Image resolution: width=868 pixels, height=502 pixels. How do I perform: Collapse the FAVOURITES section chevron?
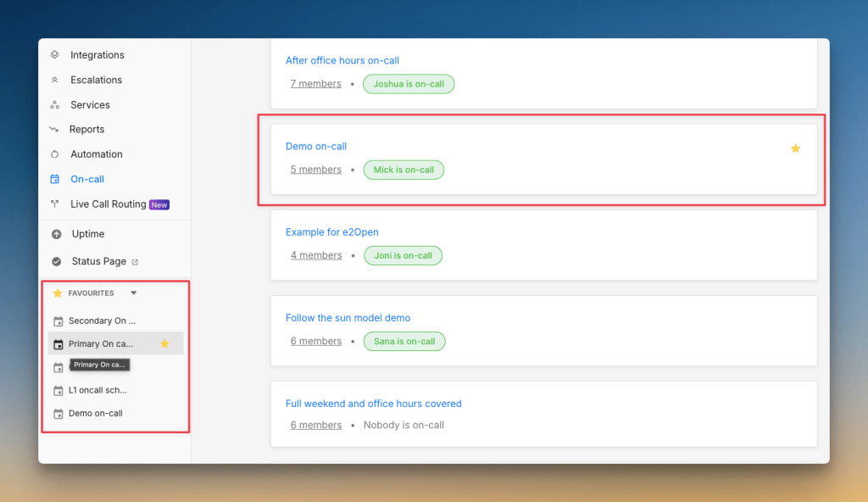(x=133, y=293)
